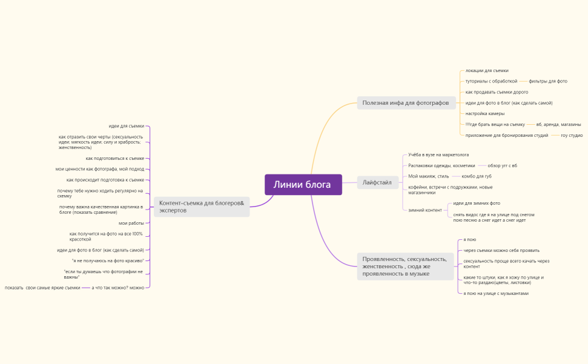Select "показать свои самые яркие съемки" subtopic

42,288
